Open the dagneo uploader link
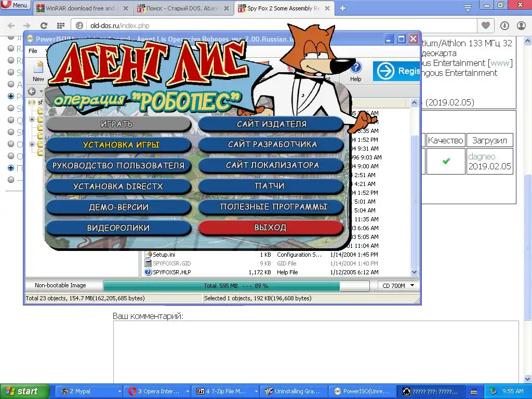This screenshot has height=399, width=532. [x=482, y=157]
